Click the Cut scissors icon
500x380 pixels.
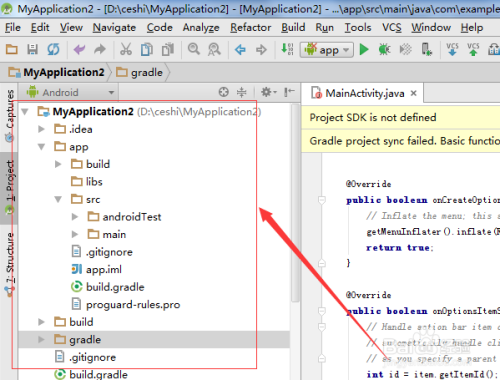pyautogui.click(x=126, y=50)
